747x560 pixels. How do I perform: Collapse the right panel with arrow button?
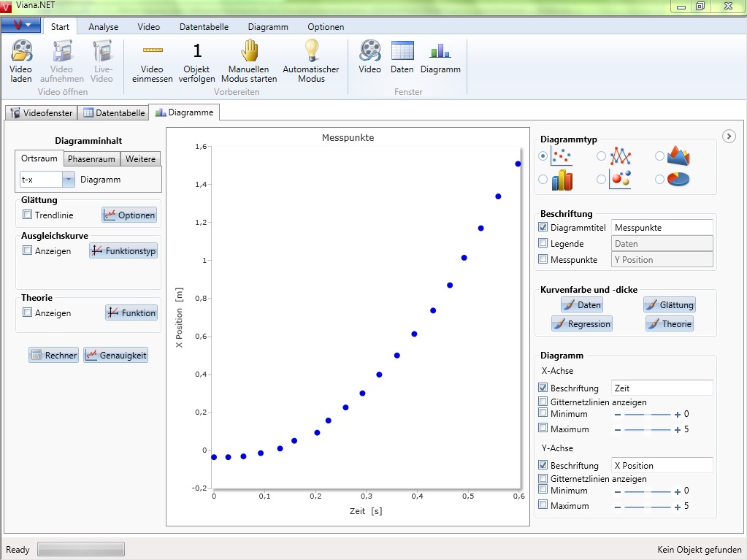[x=728, y=136]
